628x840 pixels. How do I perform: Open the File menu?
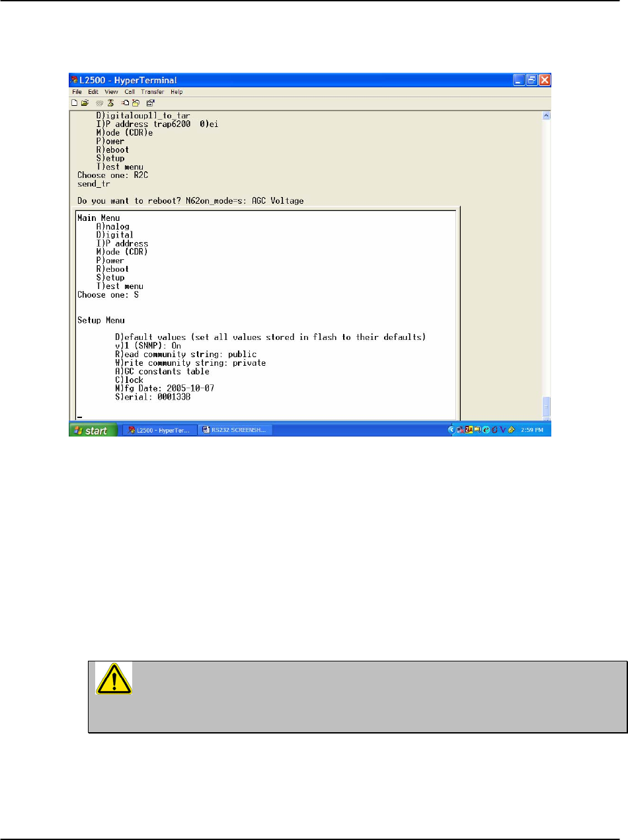[77, 92]
